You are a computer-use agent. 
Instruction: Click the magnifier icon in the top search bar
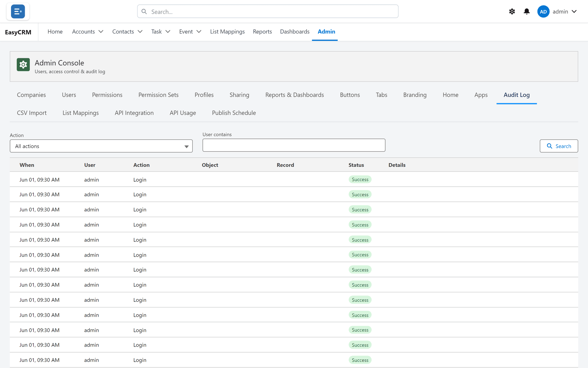point(144,11)
